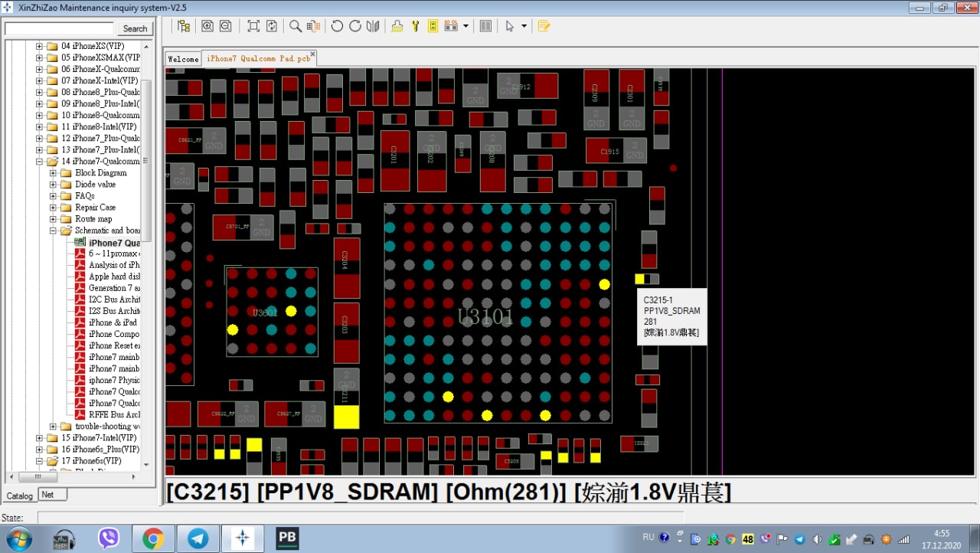The image size is (980, 553).
Task: Select the pointer cursor tool
Action: coord(509,26)
